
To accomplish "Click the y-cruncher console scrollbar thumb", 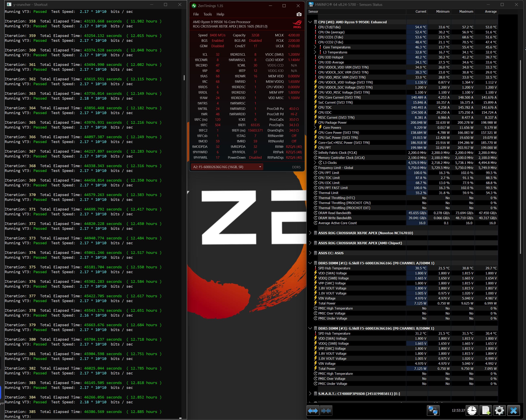I will pos(184,78).
